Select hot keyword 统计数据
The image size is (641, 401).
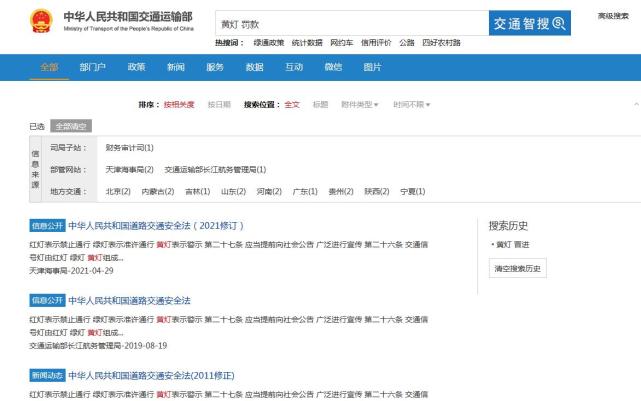(x=307, y=43)
